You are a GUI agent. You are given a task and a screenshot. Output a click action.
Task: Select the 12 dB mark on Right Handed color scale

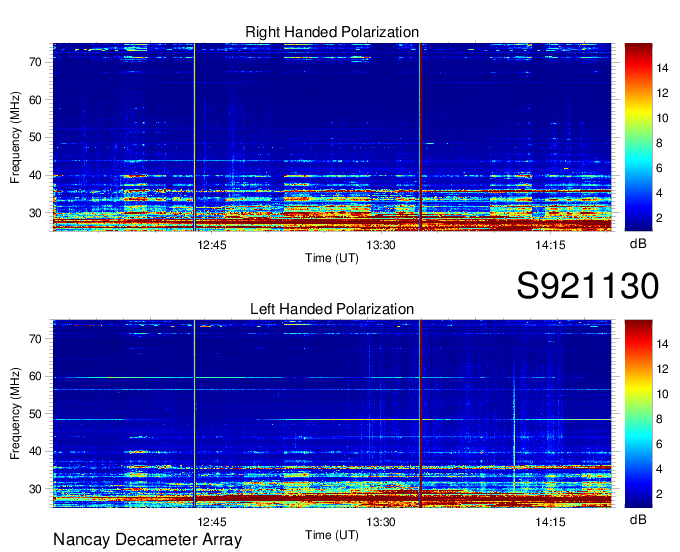click(662, 93)
